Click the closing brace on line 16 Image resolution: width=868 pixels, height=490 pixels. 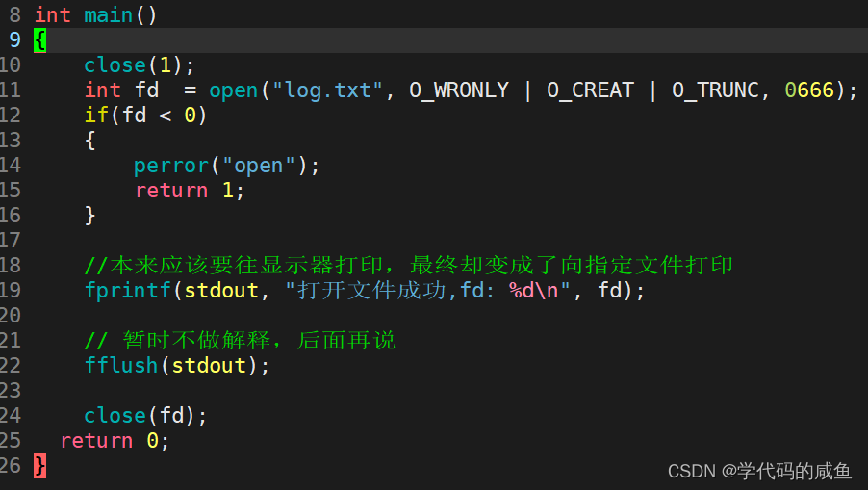point(90,216)
